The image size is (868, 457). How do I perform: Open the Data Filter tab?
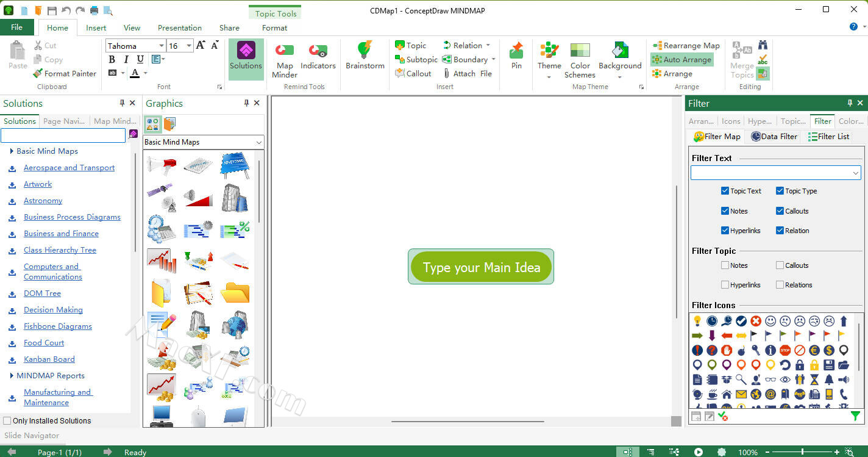coord(774,137)
